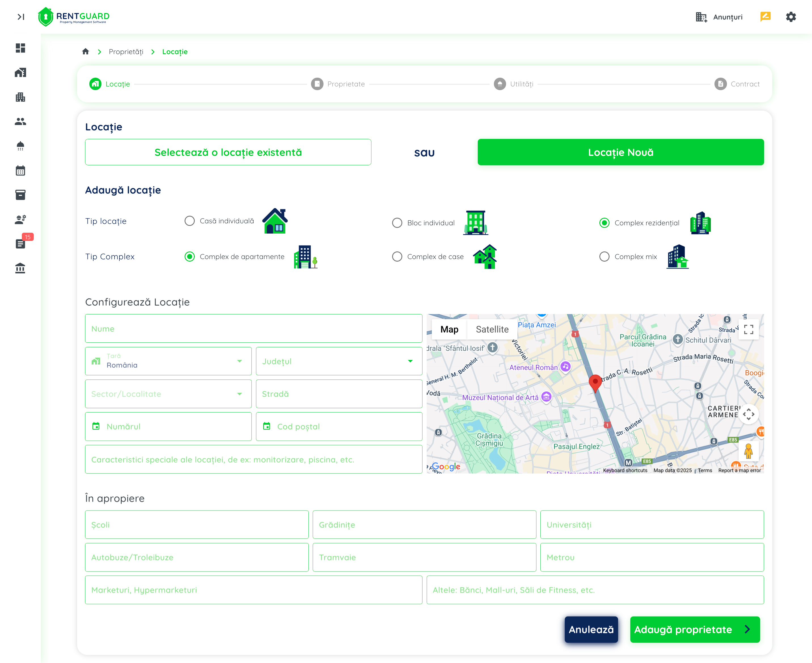Click the Anulează button
This screenshot has width=812, height=663.
(x=591, y=629)
